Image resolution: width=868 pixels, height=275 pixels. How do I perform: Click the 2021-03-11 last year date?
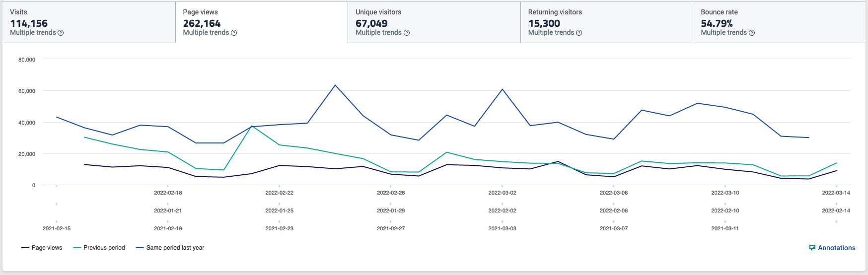pyautogui.click(x=725, y=228)
